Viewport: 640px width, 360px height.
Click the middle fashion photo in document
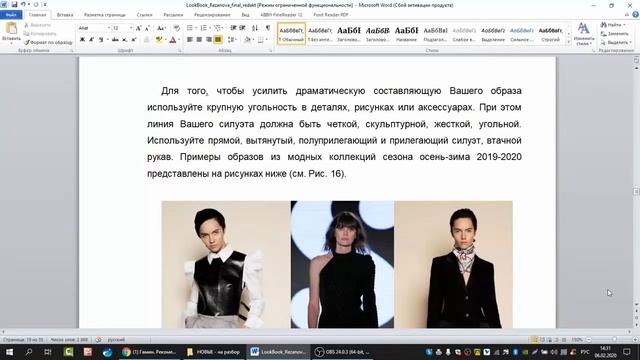pyautogui.click(x=342, y=264)
